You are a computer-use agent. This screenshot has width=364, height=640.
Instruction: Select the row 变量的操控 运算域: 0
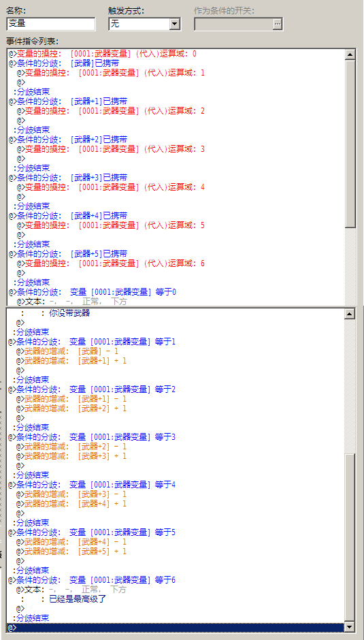176,54
